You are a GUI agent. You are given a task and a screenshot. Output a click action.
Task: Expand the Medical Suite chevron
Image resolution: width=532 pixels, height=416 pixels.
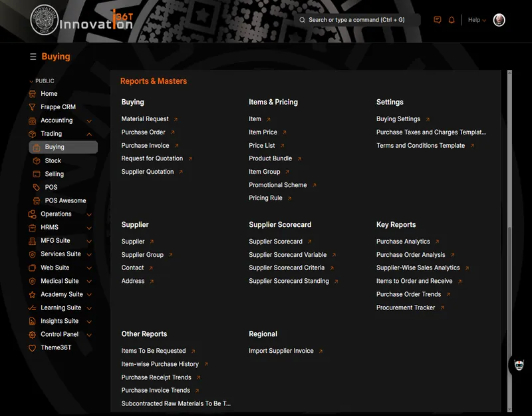point(89,281)
